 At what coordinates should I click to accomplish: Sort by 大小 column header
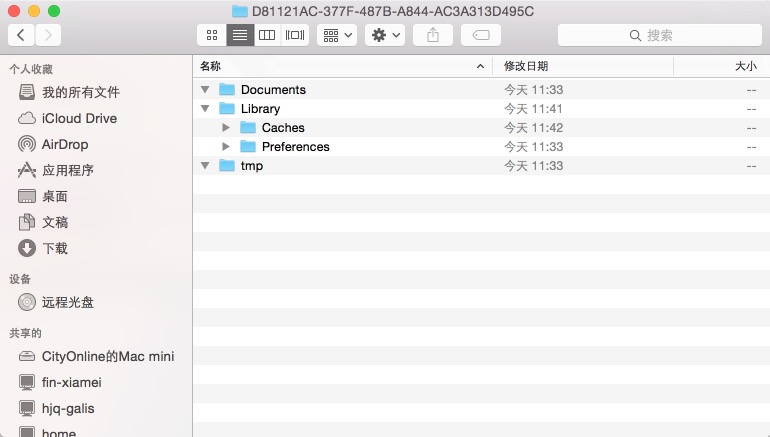721,66
